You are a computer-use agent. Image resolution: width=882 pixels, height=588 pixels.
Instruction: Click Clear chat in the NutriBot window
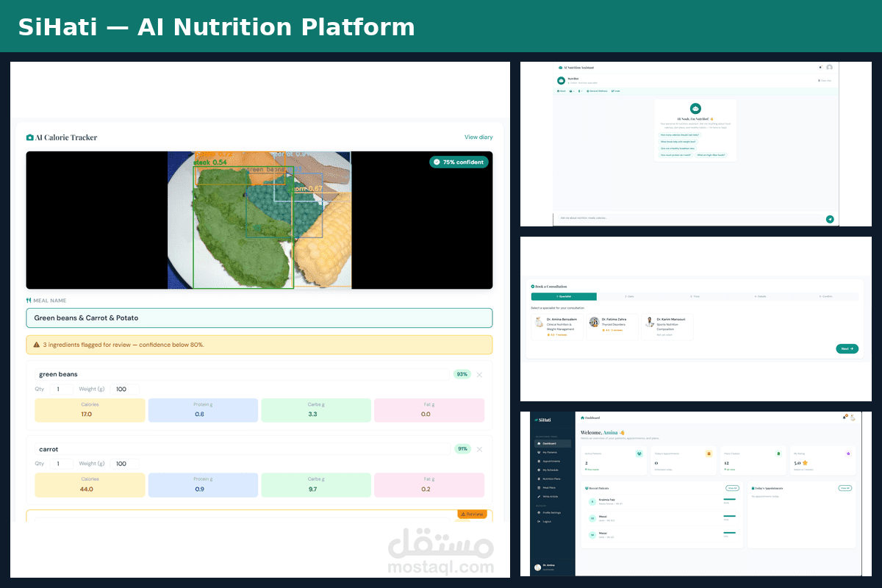click(825, 80)
